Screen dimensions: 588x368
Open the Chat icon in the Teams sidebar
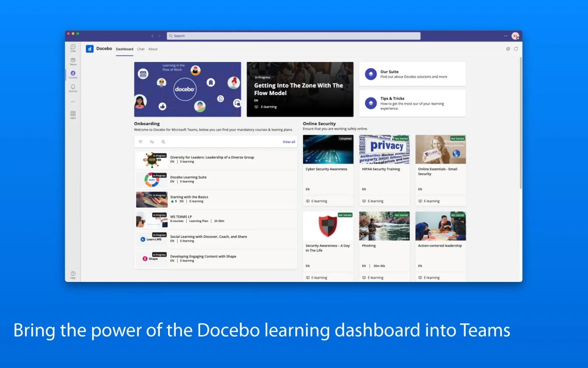pos(73,48)
